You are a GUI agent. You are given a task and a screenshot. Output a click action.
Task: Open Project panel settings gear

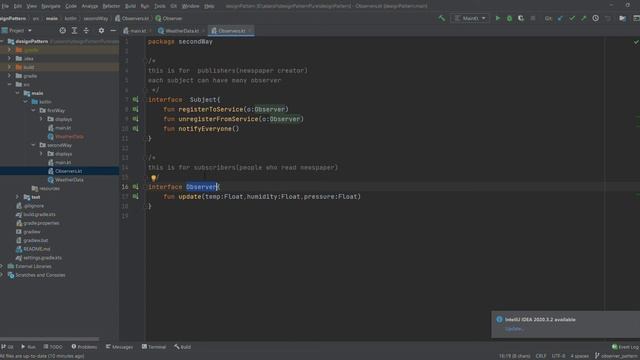pos(101,31)
